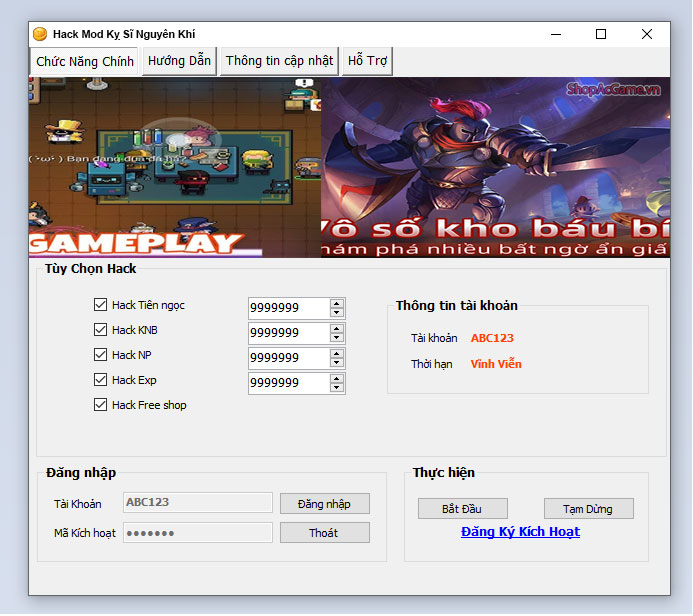
Task: Toggle the Hack NP checkbox
Action: coord(100,355)
